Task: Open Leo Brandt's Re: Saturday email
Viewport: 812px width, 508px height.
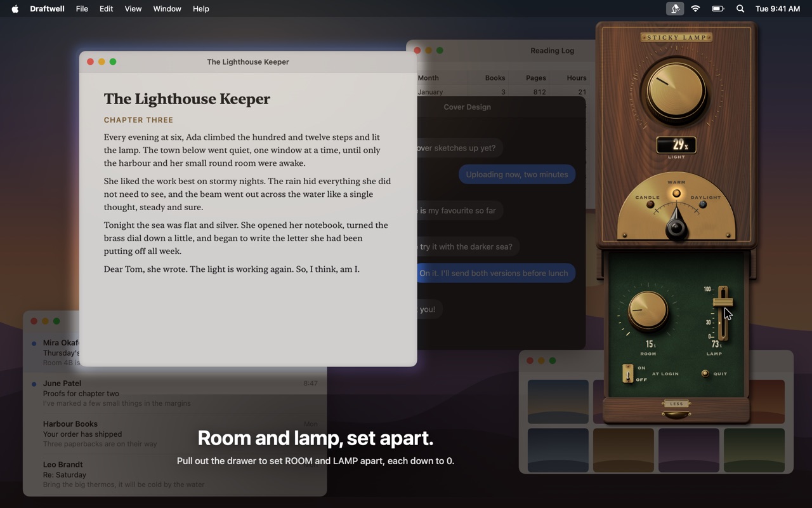Action: pos(175,474)
